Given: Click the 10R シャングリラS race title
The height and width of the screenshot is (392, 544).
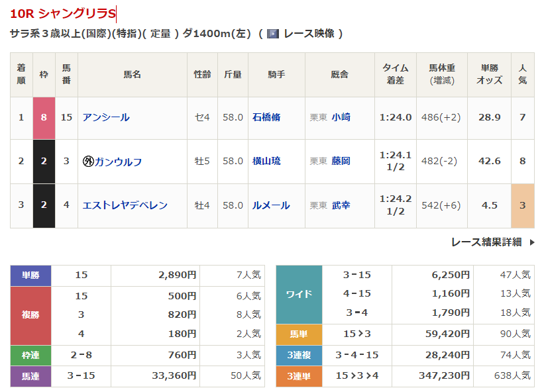Looking at the screenshot, I should pyautogui.click(x=63, y=13).
